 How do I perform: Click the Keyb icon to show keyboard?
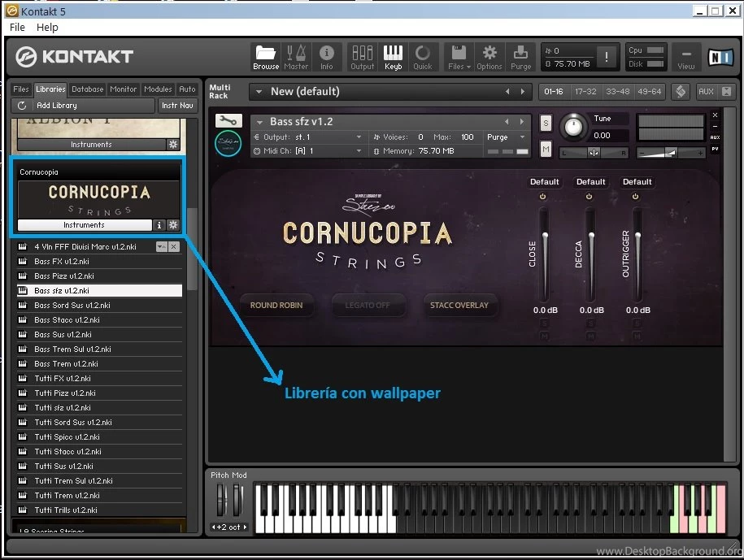(393, 55)
